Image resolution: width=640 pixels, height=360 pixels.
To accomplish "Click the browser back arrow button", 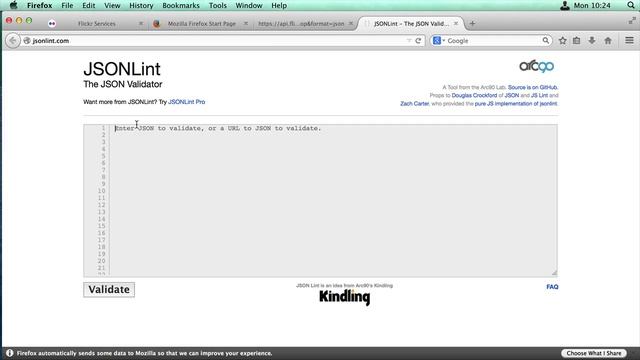I will [x=13, y=41].
